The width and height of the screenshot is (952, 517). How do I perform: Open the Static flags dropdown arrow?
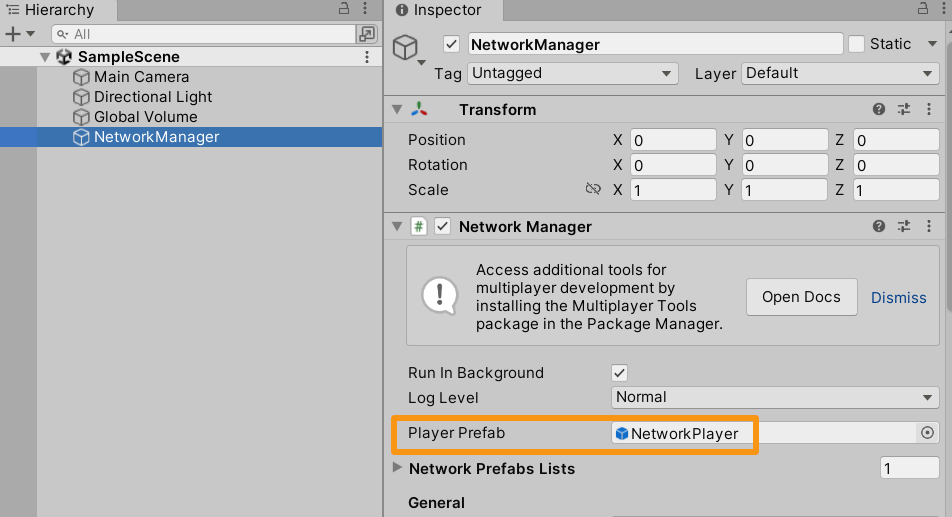(x=932, y=44)
